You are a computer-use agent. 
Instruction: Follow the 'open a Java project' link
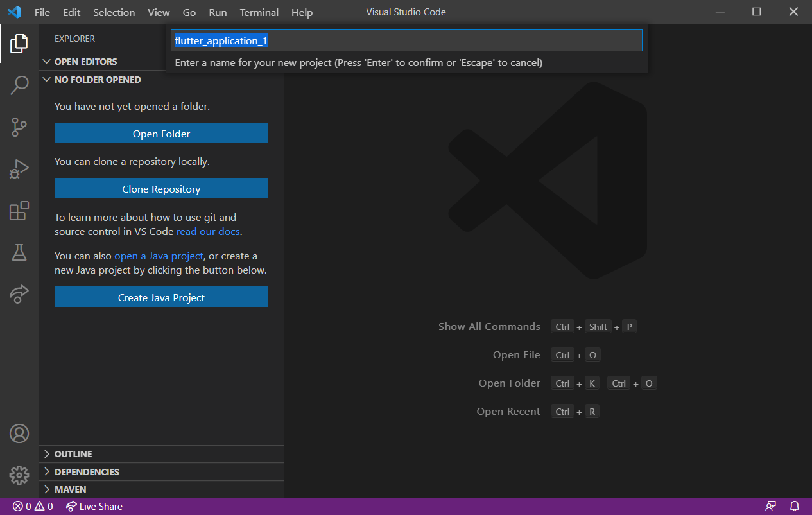pyautogui.click(x=159, y=256)
